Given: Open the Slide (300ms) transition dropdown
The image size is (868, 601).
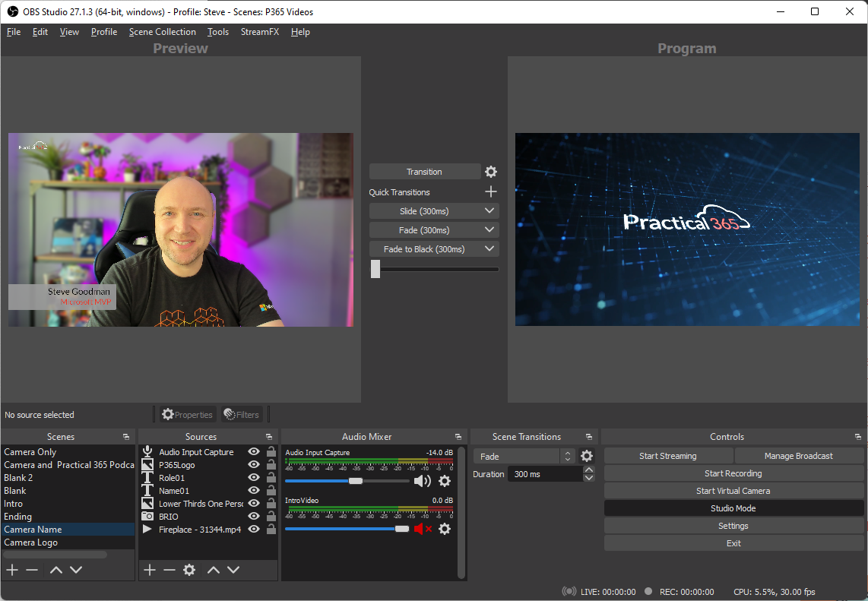Looking at the screenshot, I should pos(434,210).
